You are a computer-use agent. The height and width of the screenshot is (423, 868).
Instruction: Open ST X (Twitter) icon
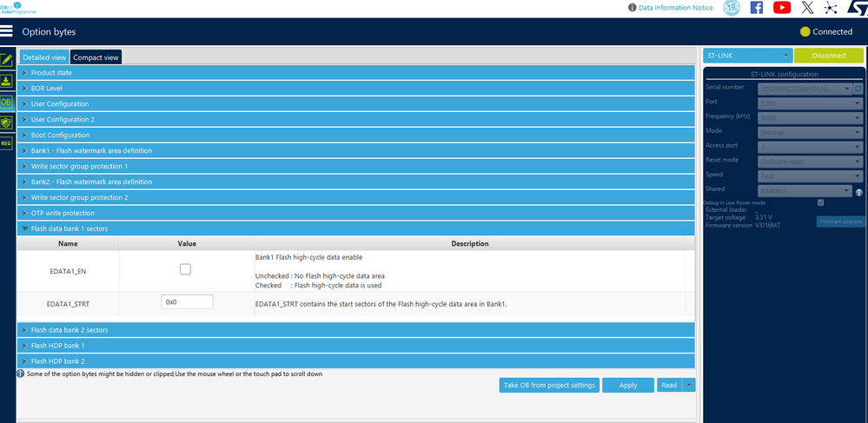click(808, 7)
